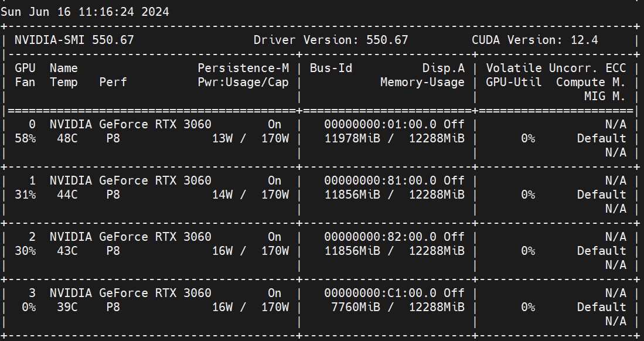Click the temperature value "39C"
644x341 pixels.
[67, 308]
